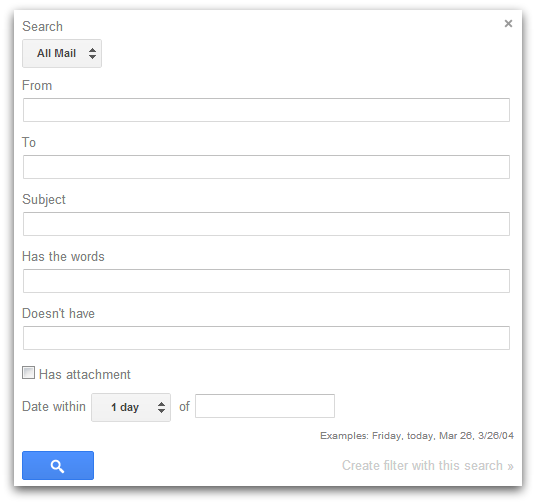536x504 pixels.
Task: Open the All Mail search scope dropdown
Action: pyautogui.click(x=62, y=53)
